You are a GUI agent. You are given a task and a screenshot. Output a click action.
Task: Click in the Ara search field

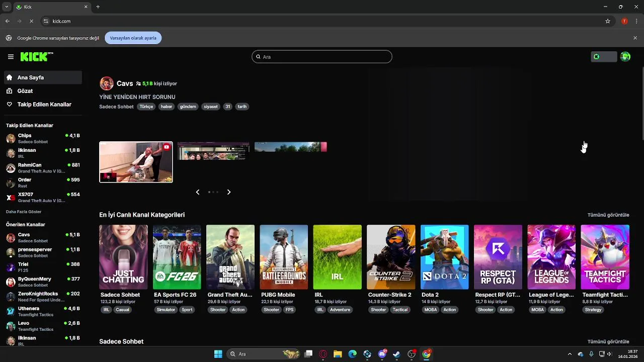point(322,57)
